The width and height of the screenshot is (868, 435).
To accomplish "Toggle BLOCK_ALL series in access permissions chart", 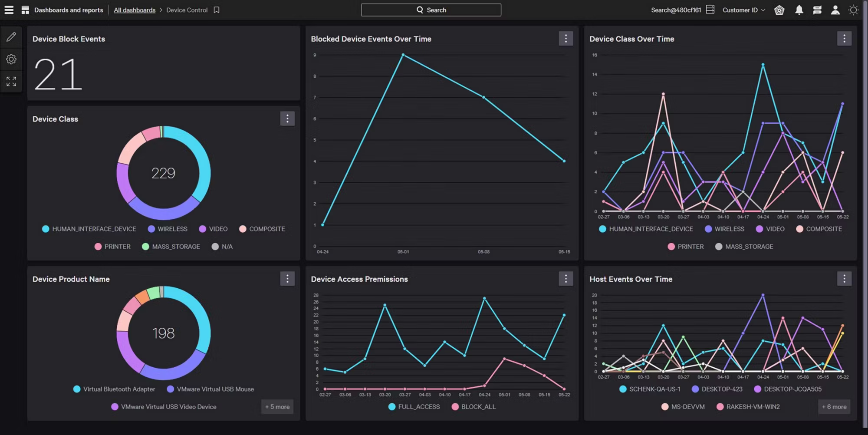I will tap(473, 407).
